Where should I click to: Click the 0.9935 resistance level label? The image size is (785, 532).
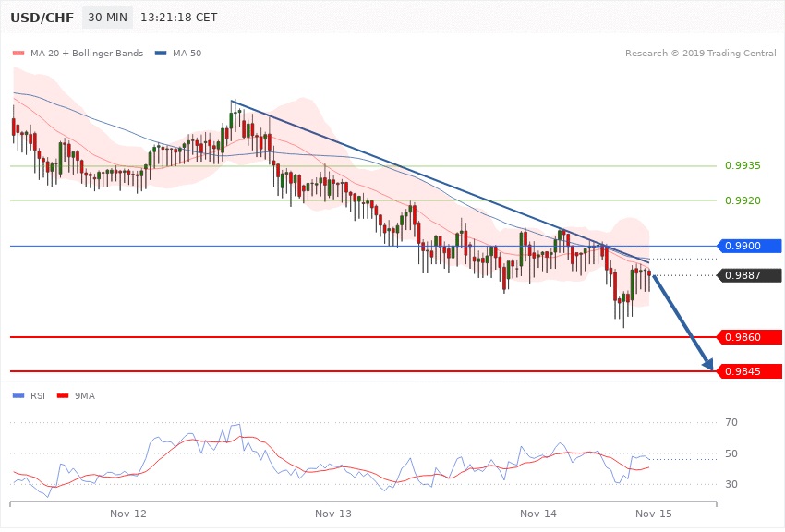point(743,166)
